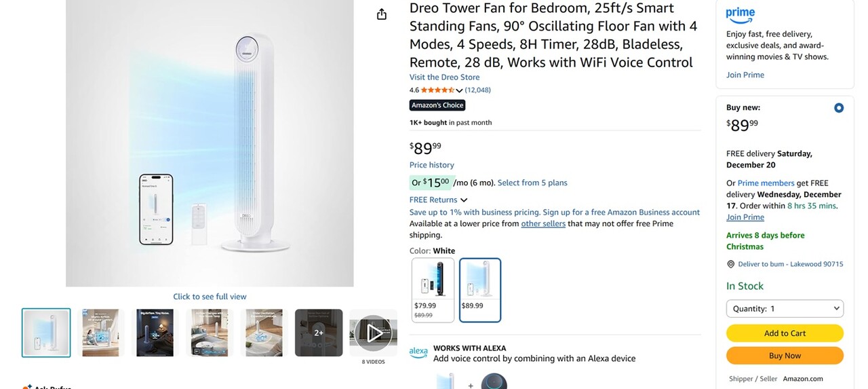Expand the FREE Returns dropdown
Screen dimensions: 868x389
(464, 200)
